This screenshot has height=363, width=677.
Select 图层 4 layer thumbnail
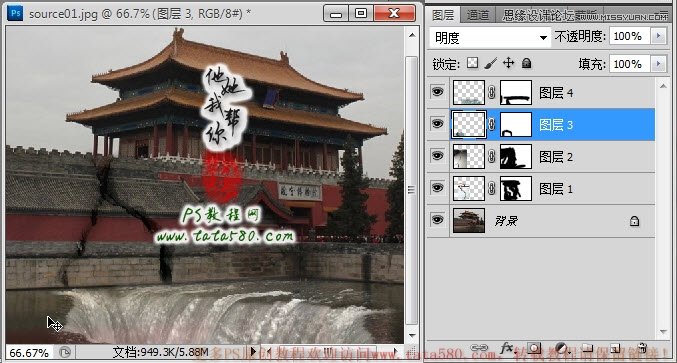pyautogui.click(x=468, y=92)
